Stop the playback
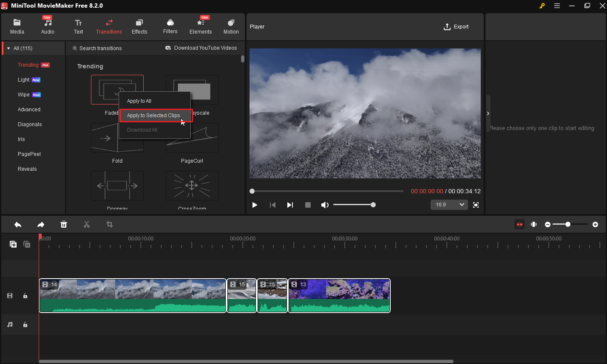The image size is (607, 364). click(308, 205)
